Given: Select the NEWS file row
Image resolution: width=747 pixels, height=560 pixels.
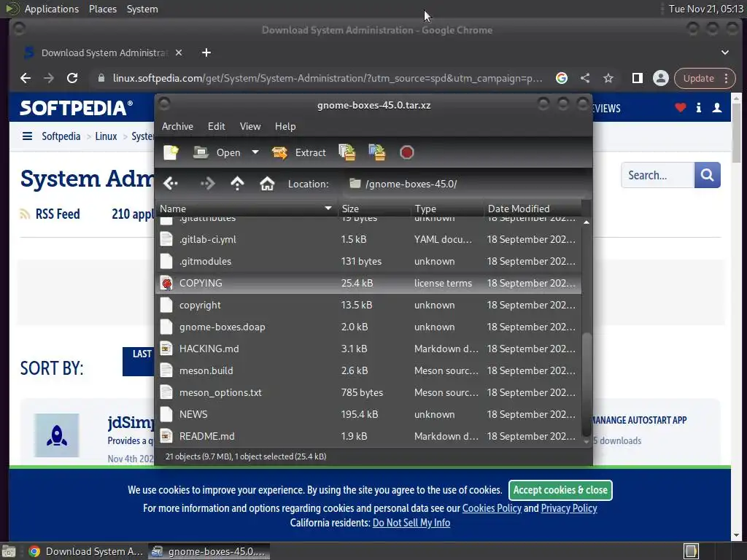Looking at the screenshot, I should pyautogui.click(x=368, y=415).
